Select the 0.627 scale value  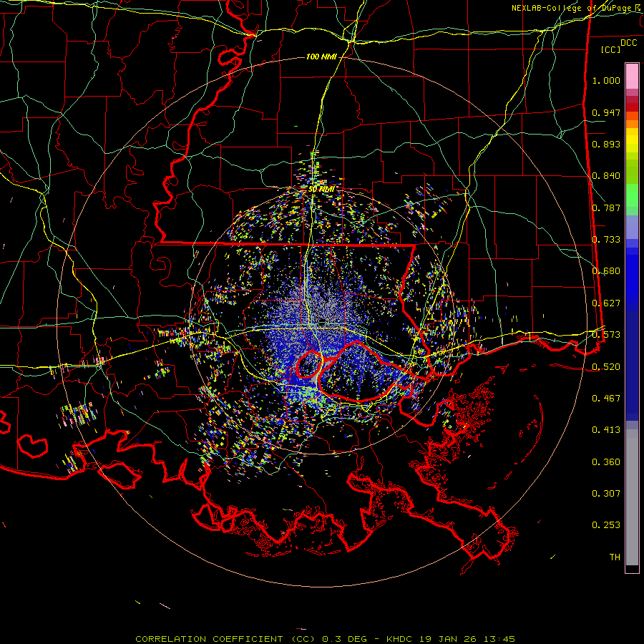pos(606,303)
